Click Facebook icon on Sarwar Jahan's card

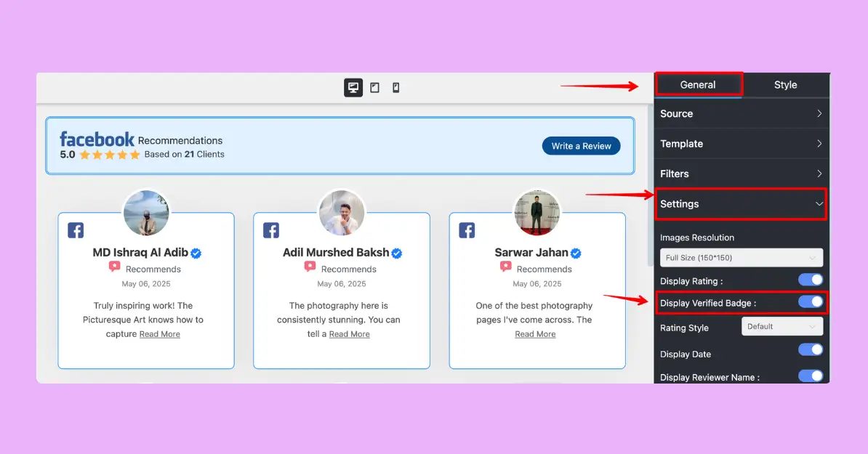tap(467, 230)
